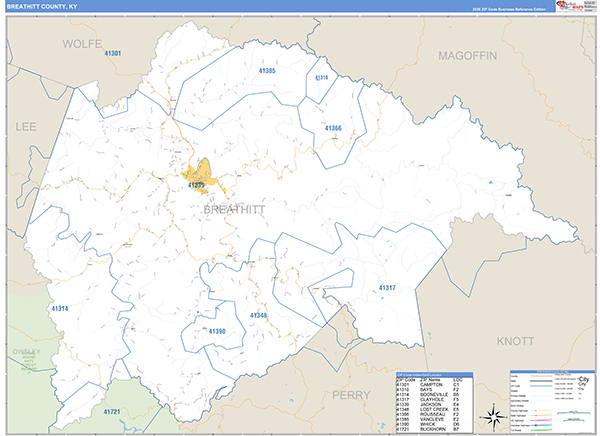Click ZIP label 41366 on the map
Screen dimensions: 600x436
pos(333,128)
